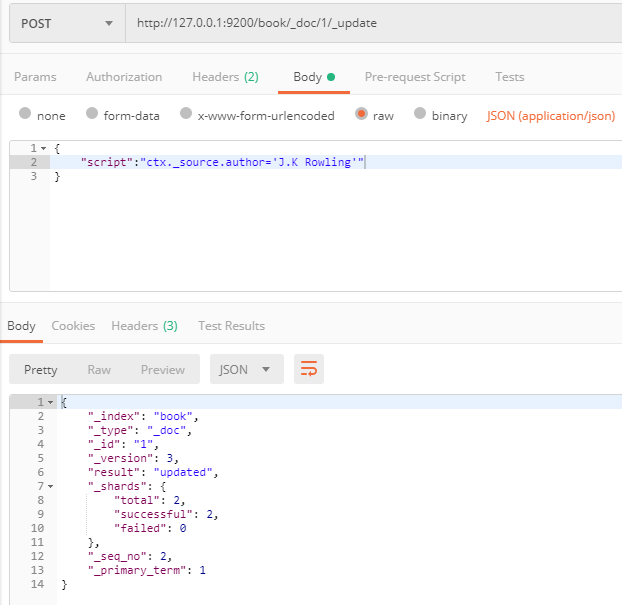Collapse request body line 1 fold arrow
The image size is (622, 605).
(44, 148)
